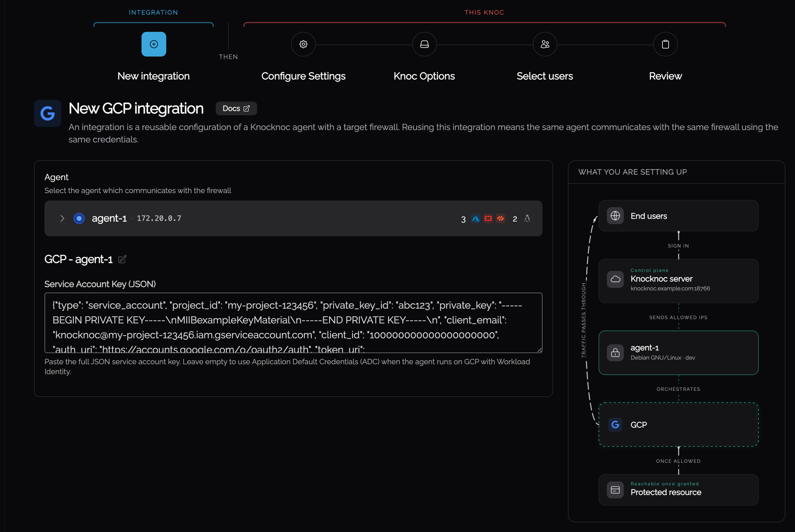Click the Protected resource card title

click(x=666, y=492)
